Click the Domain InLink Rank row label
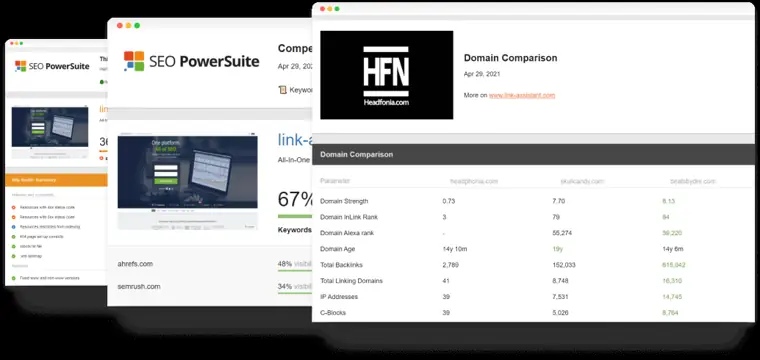The width and height of the screenshot is (760, 360). 348,217
